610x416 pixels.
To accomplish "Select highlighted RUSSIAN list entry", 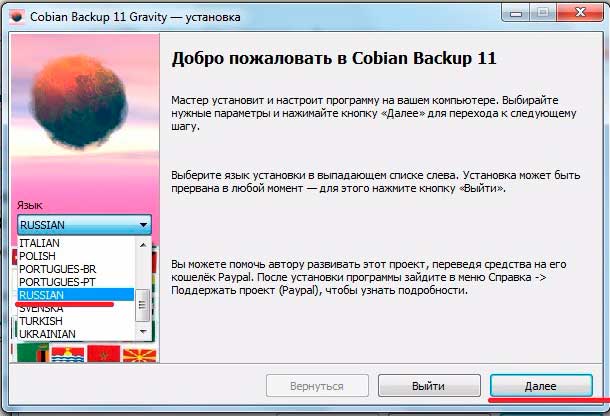I will (76, 295).
